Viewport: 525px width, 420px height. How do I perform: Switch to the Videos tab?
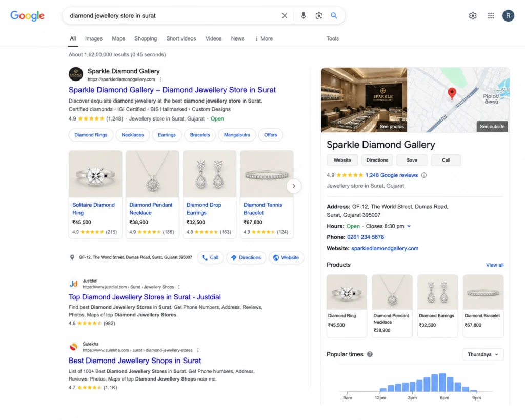213,38
